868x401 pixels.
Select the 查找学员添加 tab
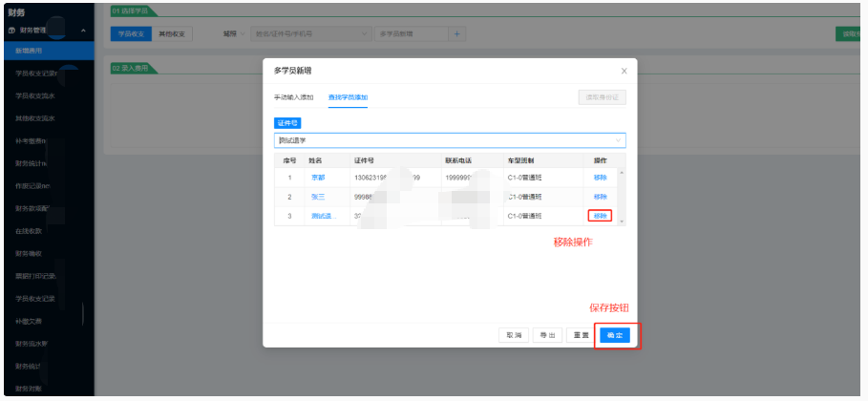(x=348, y=97)
